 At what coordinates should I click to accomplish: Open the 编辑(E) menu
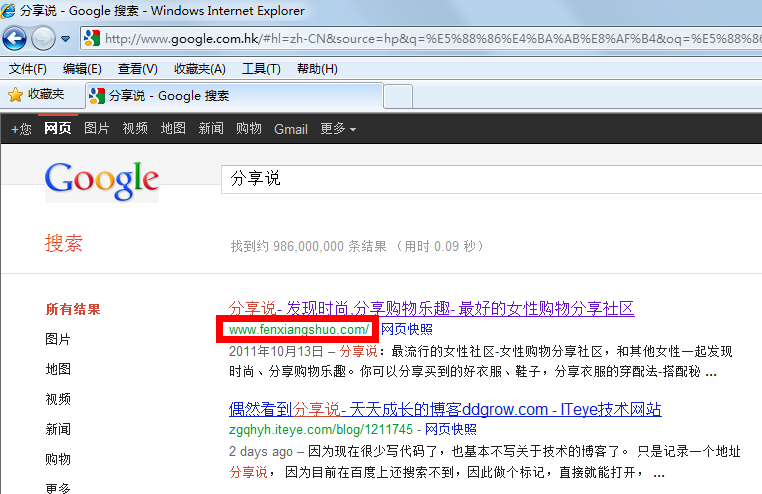tap(82, 69)
